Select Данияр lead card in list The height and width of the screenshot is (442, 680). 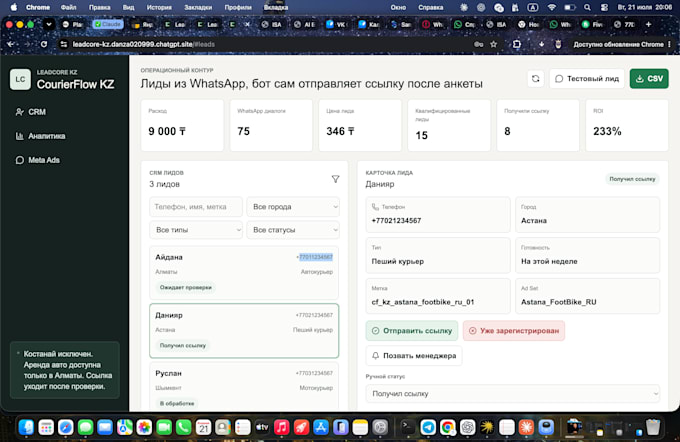pyautogui.click(x=244, y=331)
